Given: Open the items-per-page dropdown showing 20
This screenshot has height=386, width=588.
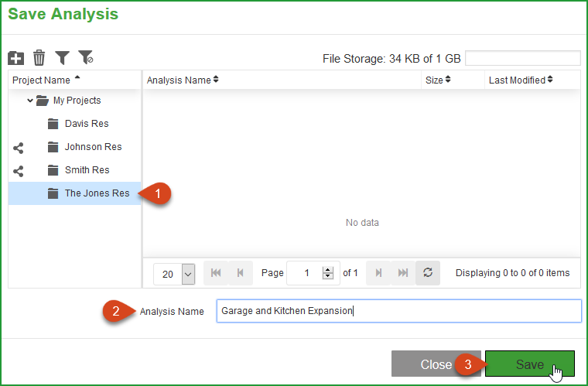Looking at the screenshot, I should click(188, 274).
